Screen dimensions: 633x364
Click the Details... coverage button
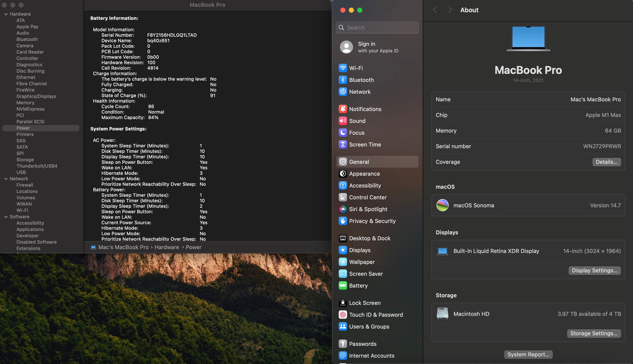pyautogui.click(x=606, y=162)
